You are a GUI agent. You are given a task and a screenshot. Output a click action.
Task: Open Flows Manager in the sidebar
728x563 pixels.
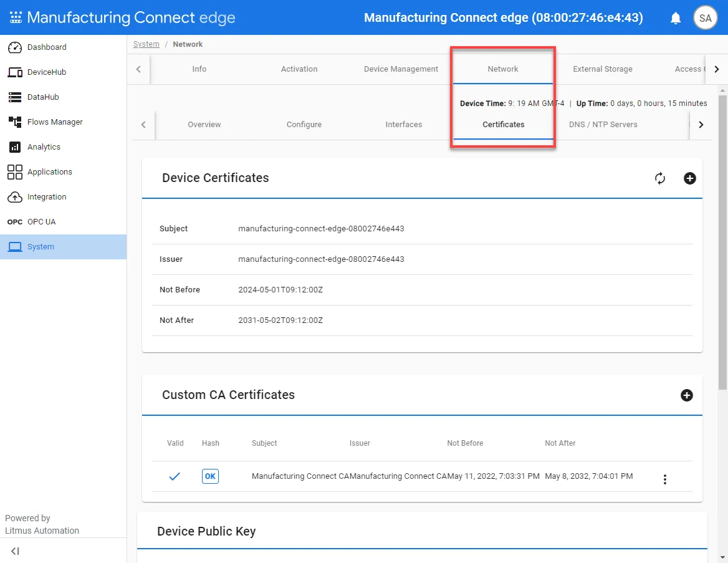(x=63, y=122)
